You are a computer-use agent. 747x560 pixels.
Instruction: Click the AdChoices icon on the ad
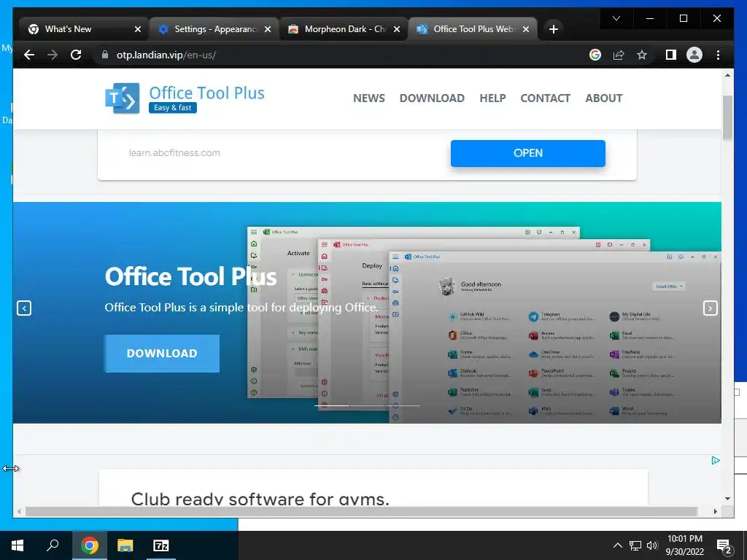coord(716,461)
